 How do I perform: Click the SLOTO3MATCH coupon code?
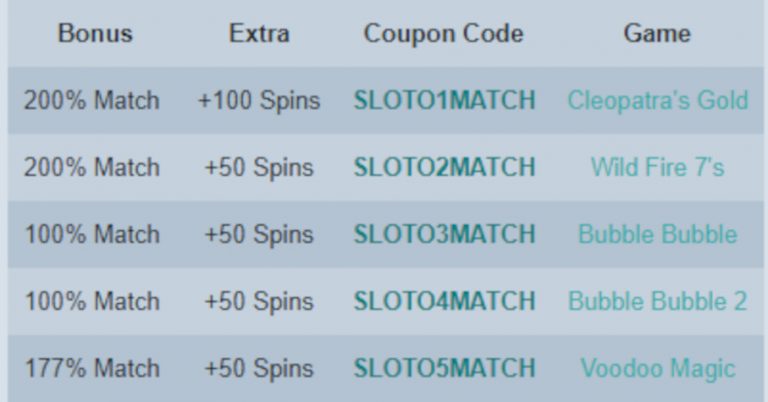(444, 234)
